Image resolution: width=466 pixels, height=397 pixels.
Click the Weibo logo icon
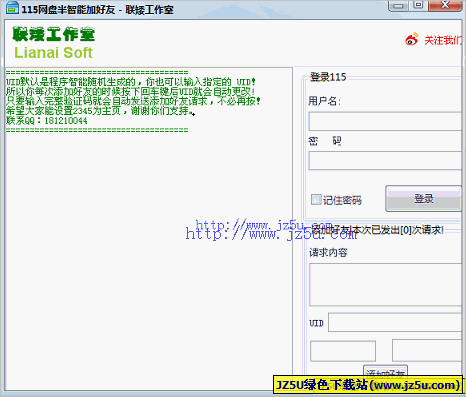412,39
